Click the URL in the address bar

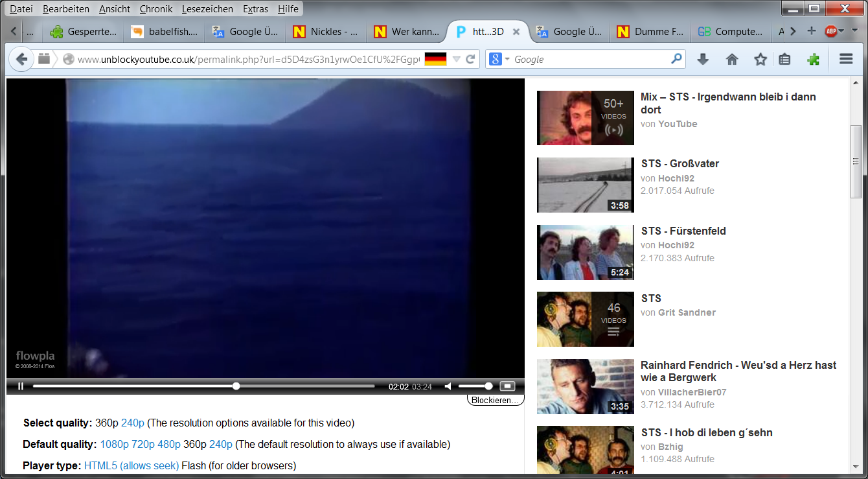point(249,59)
